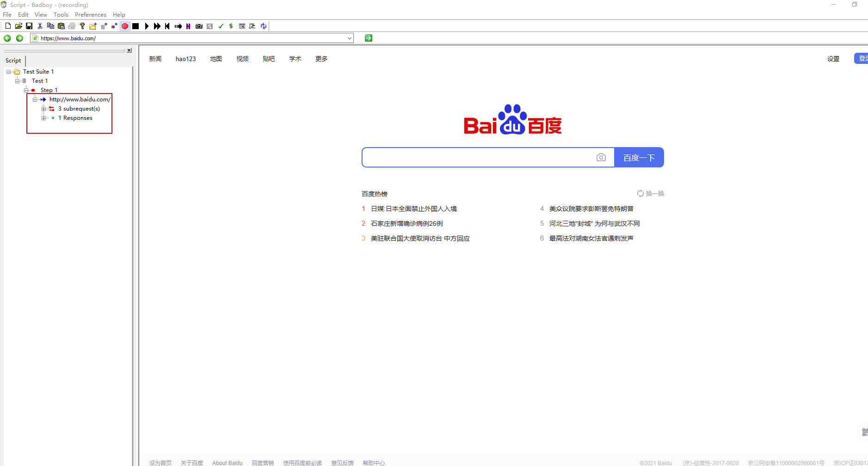Open variables with the green dollar icon

click(x=231, y=26)
